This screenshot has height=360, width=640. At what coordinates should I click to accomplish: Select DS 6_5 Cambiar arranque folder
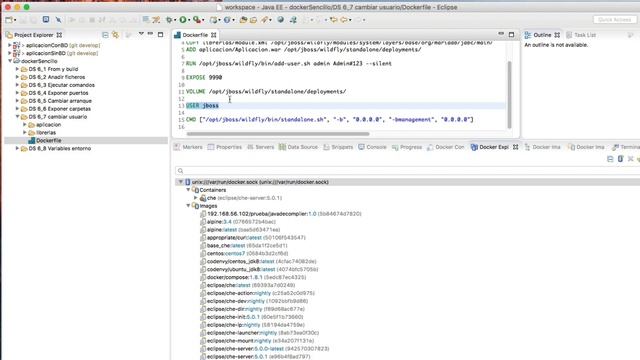[60, 101]
